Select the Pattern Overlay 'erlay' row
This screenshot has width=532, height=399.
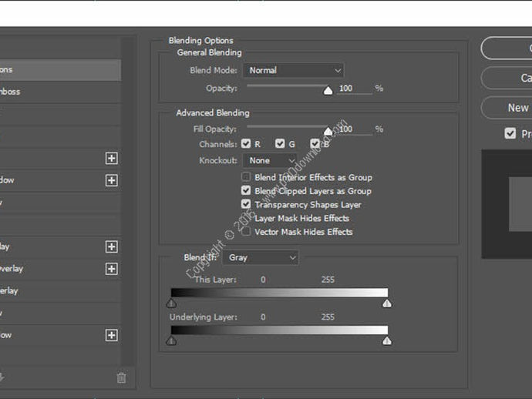pos(60,291)
